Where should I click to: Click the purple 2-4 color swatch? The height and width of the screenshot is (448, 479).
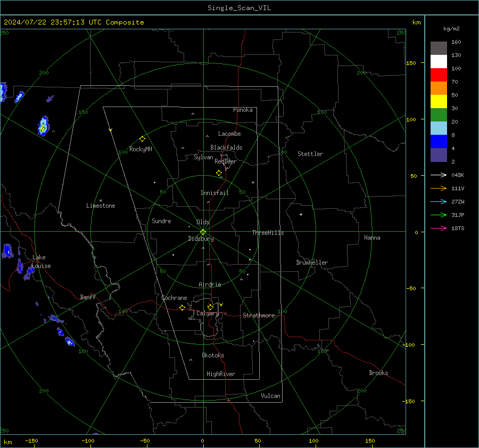click(439, 154)
